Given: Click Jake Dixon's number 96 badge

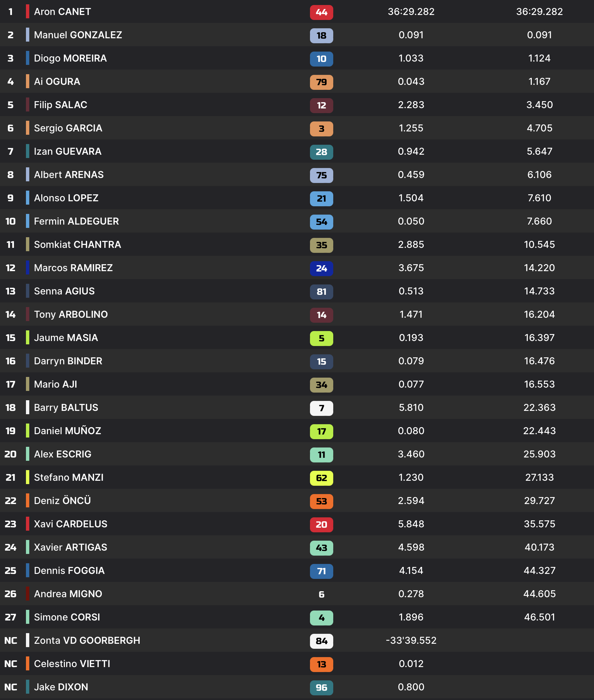Looking at the screenshot, I should click(x=321, y=687).
